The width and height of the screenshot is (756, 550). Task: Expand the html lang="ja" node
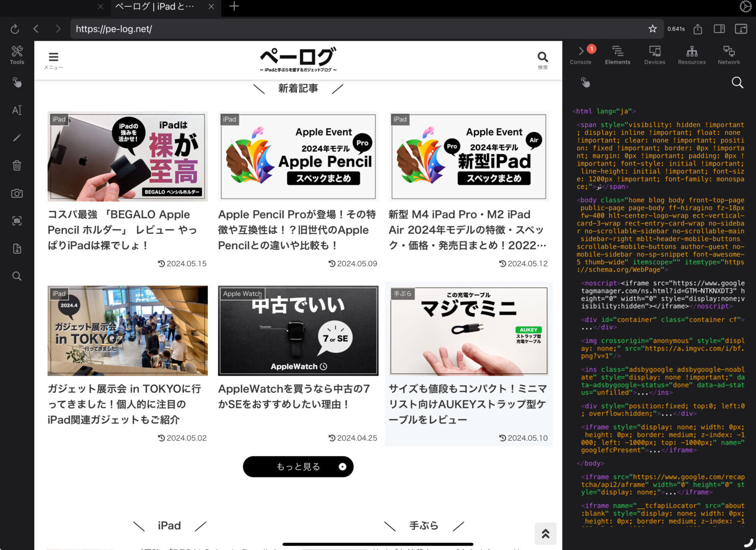tap(604, 111)
